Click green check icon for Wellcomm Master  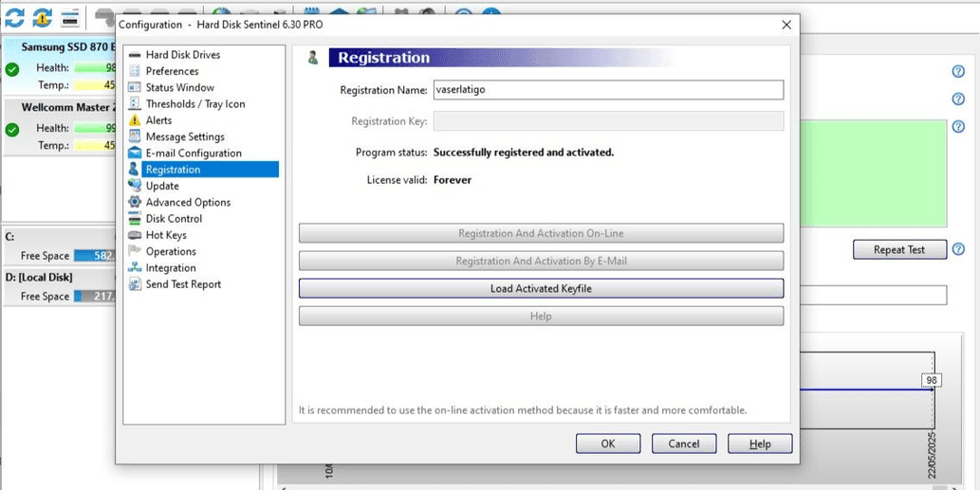tap(12, 130)
